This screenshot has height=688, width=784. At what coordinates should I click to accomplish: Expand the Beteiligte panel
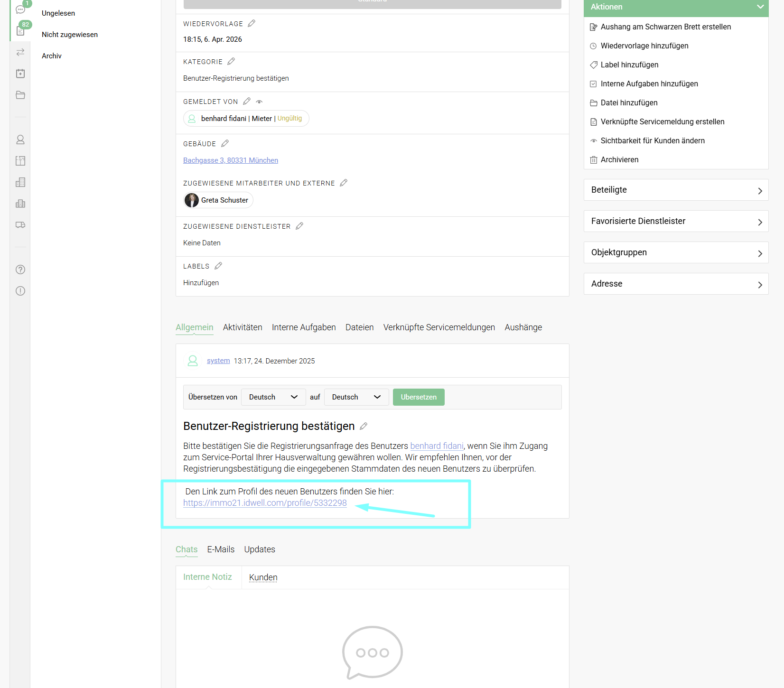point(676,190)
